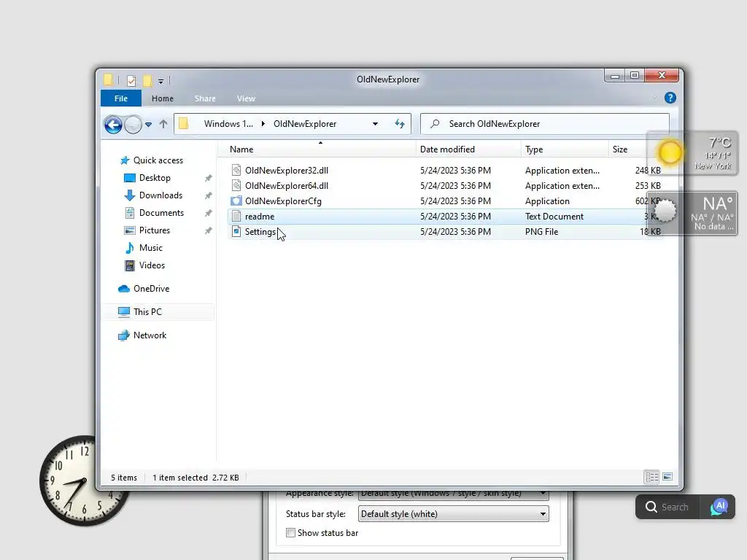Select file name 'OldNewExplorer64.dll'
747x560 pixels.
click(286, 186)
